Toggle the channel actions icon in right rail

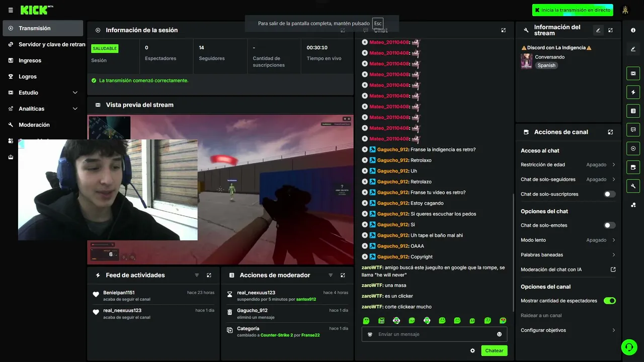coord(633,167)
